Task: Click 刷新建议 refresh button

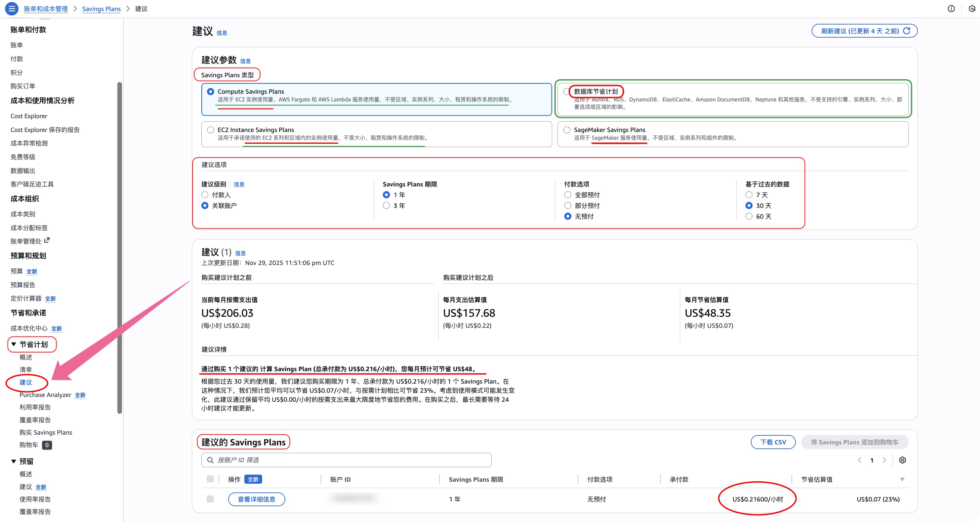Action: point(864,31)
